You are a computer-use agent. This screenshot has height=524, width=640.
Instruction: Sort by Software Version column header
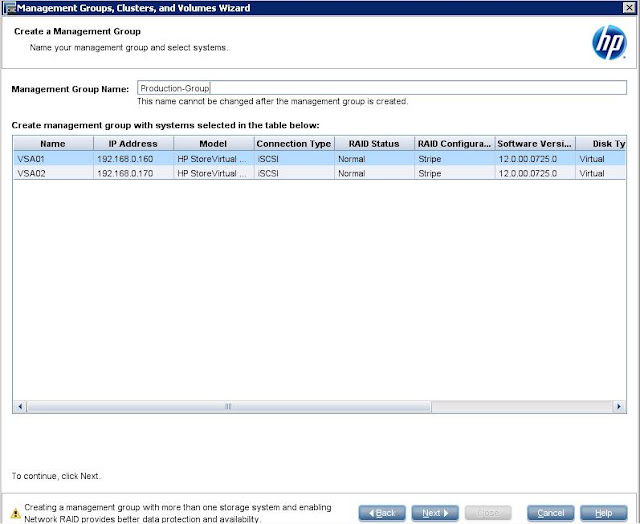tap(535, 144)
